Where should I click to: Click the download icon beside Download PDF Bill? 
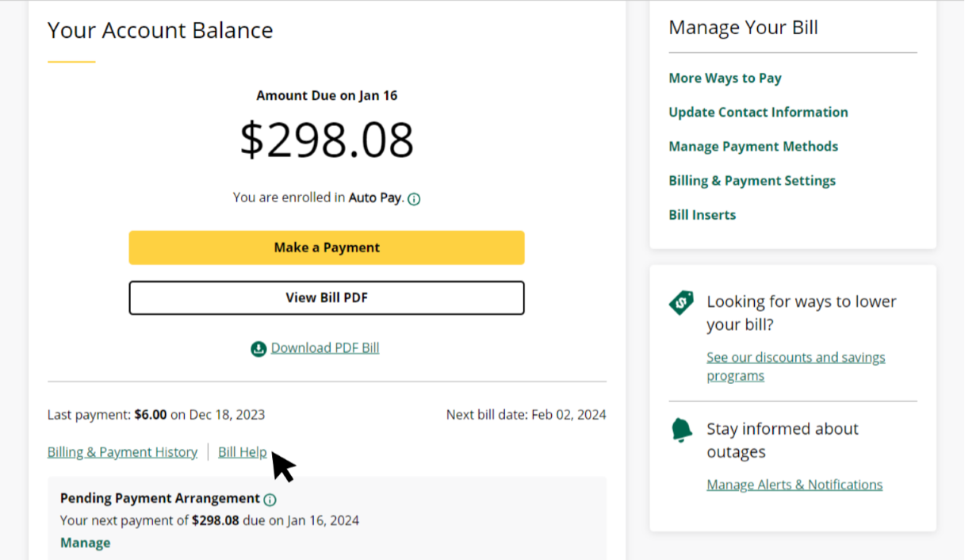[x=258, y=349]
